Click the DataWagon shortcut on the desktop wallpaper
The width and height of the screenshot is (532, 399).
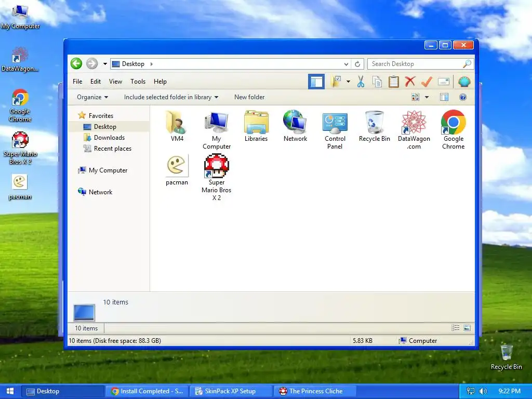pos(20,59)
